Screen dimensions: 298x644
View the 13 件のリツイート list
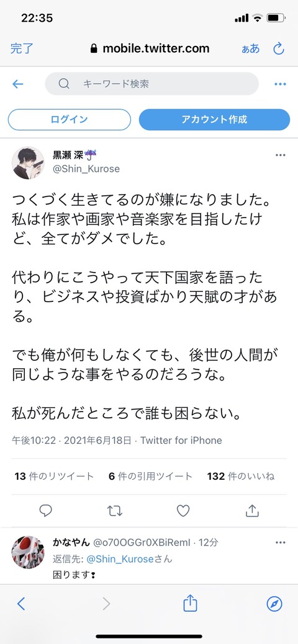(54, 477)
